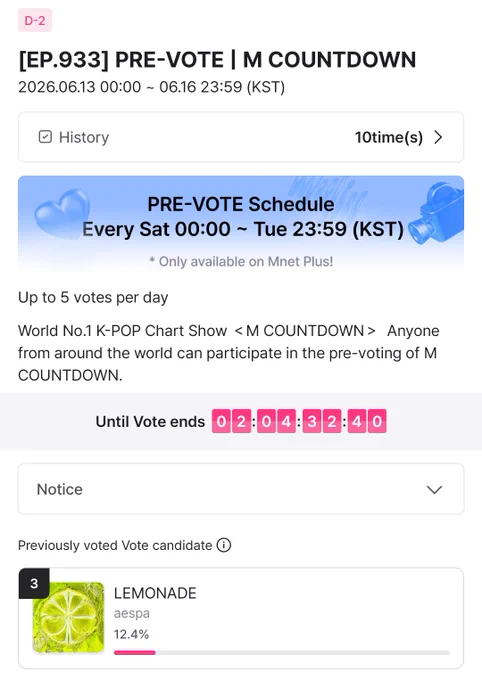
Task: Select the LEMONADE candidate card
Action: [x=241, y=618]
